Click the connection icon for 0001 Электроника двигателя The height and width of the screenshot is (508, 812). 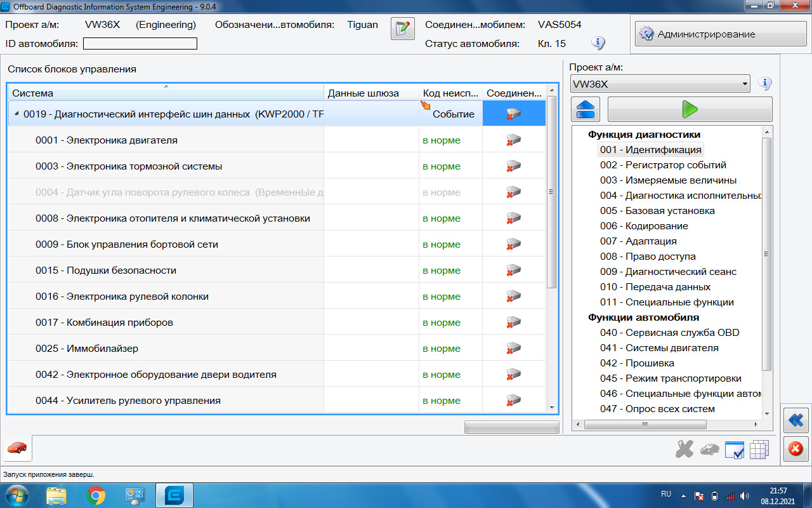(513, 140)
